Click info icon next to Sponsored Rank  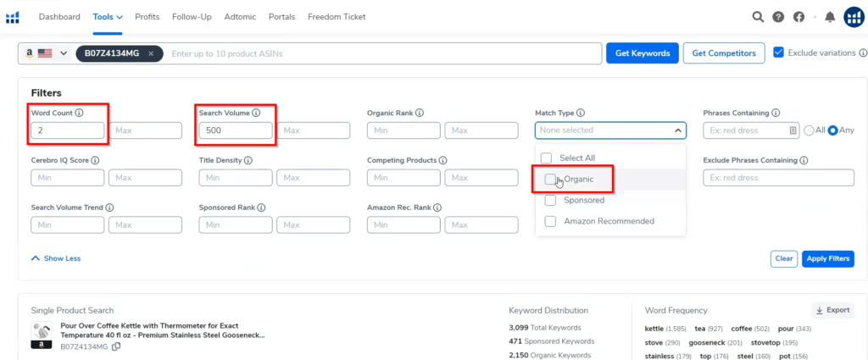click(x=261, y=208)
